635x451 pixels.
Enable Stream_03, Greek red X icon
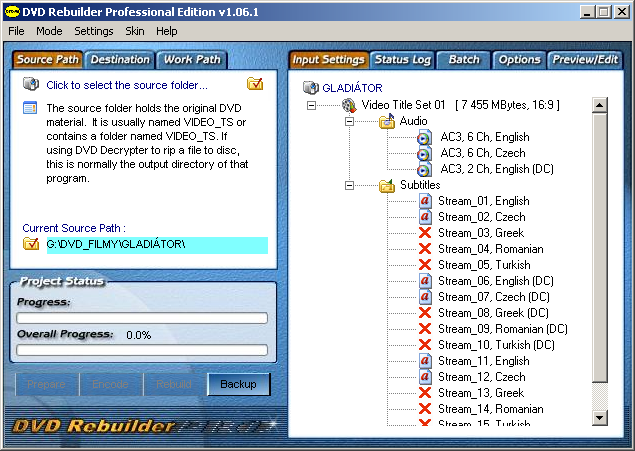click(425, 233)
